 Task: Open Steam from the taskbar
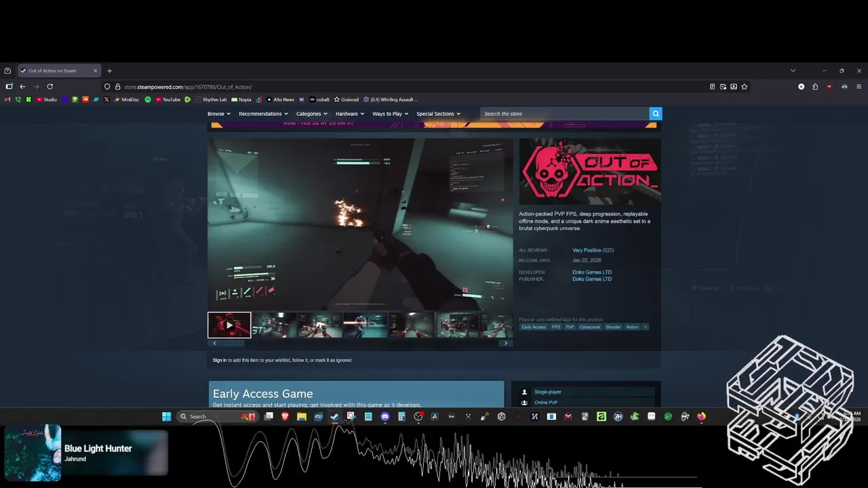[x=334, y=416]
